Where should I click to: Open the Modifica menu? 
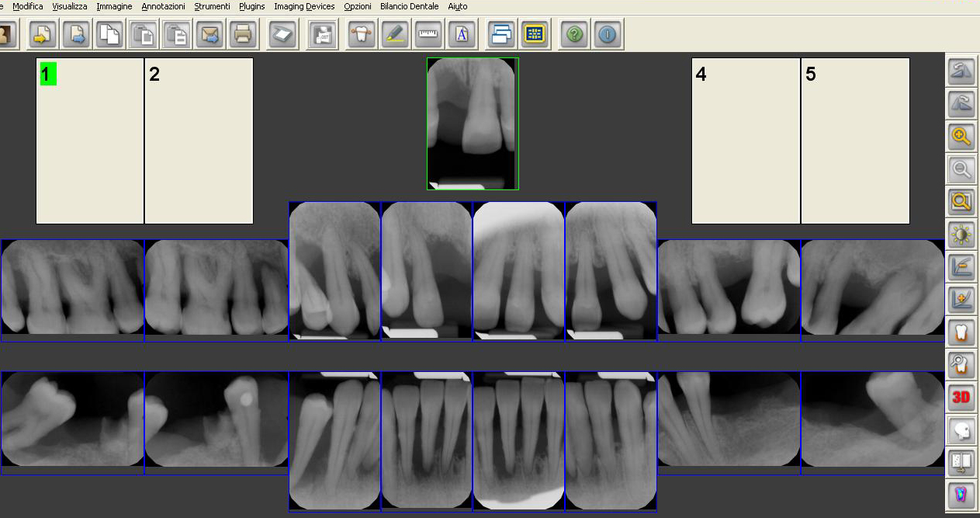(28, 6)
